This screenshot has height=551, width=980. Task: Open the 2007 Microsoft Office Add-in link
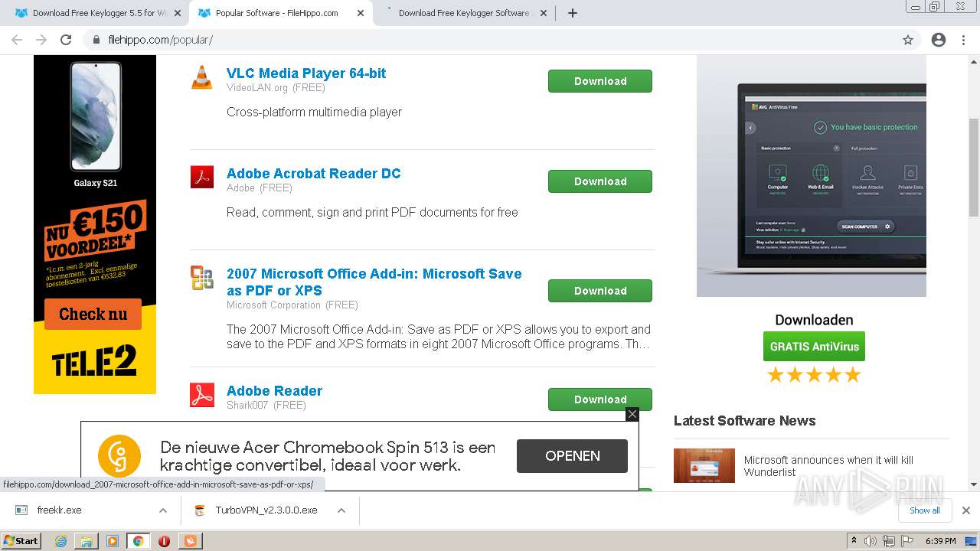tap(374, 282)
